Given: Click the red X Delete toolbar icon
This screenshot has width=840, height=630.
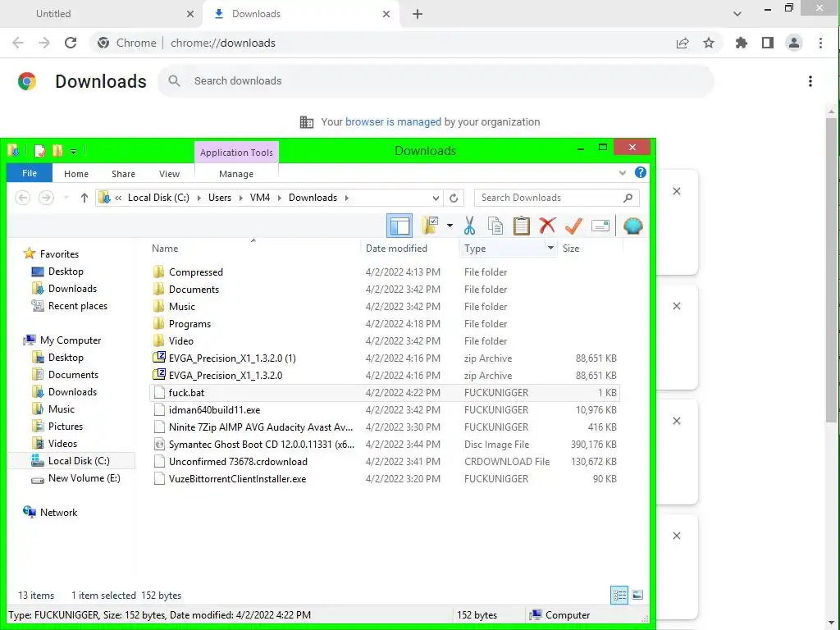Looking at the screenshot, I should coord(547,226).
